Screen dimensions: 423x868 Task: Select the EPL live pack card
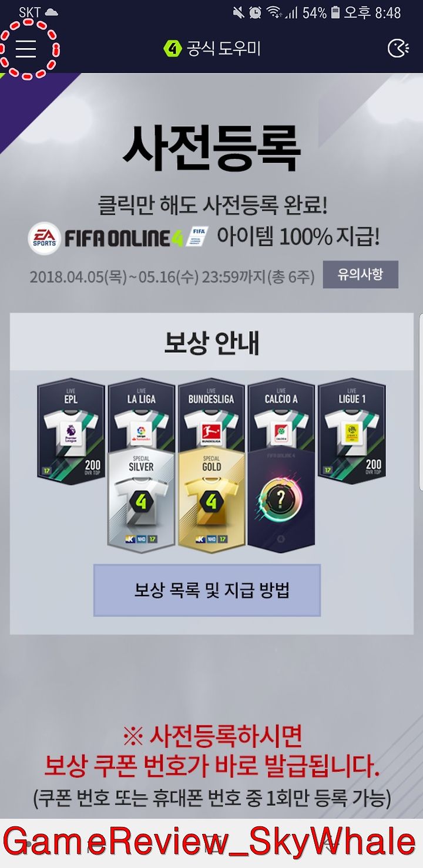coord(70,431)
